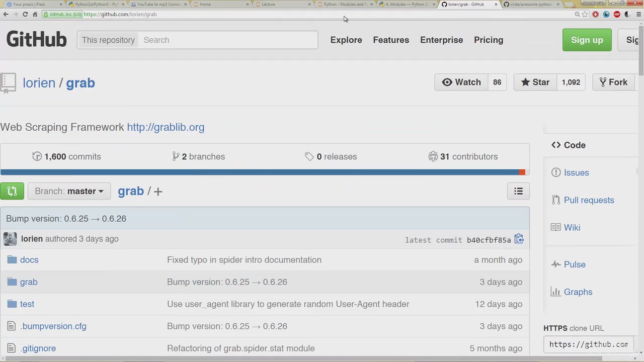Viewport: 644px width, 362px height.
Task: Click the green Sign up button
Action: pos(587,40)
